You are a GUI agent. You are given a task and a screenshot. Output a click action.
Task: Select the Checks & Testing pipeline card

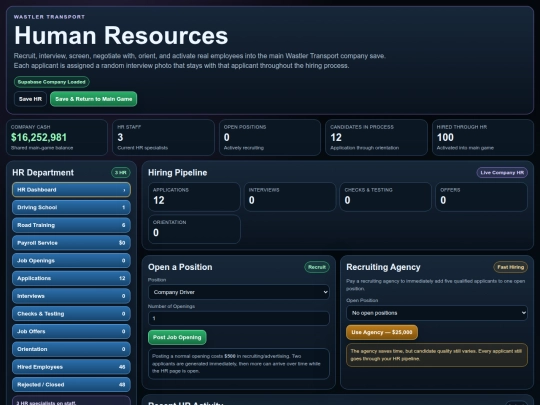[385, 197]
